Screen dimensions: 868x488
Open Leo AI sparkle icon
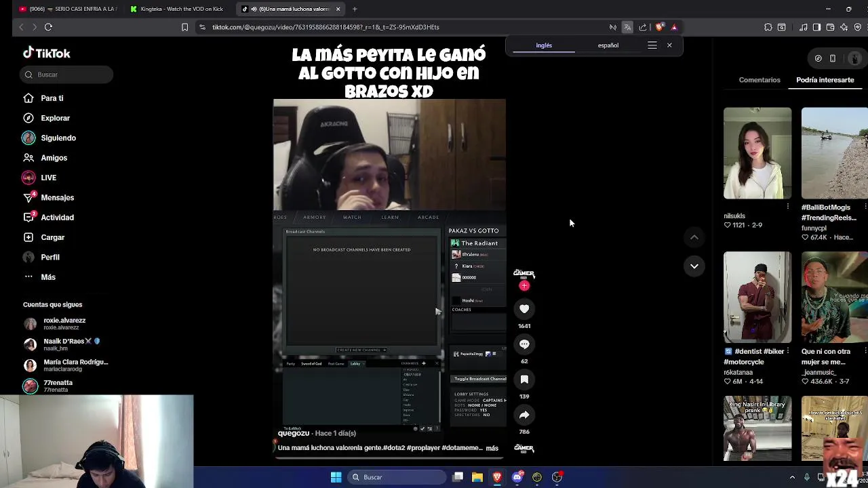844,27
